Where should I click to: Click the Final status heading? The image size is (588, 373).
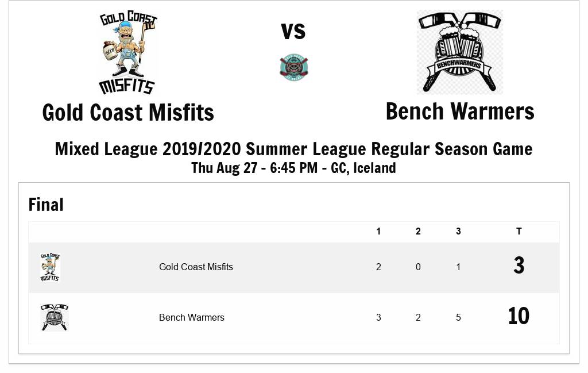(46, 205)
